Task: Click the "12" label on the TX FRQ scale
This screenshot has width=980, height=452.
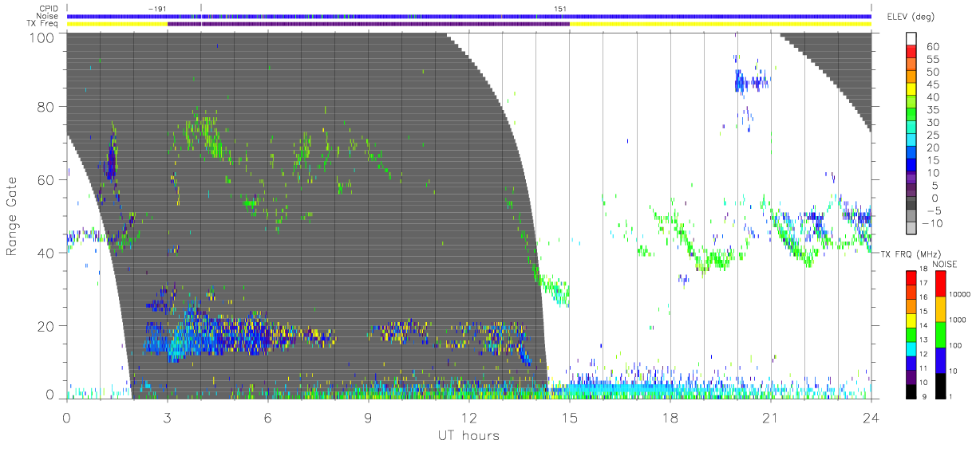Action: [x=924, y=355]
